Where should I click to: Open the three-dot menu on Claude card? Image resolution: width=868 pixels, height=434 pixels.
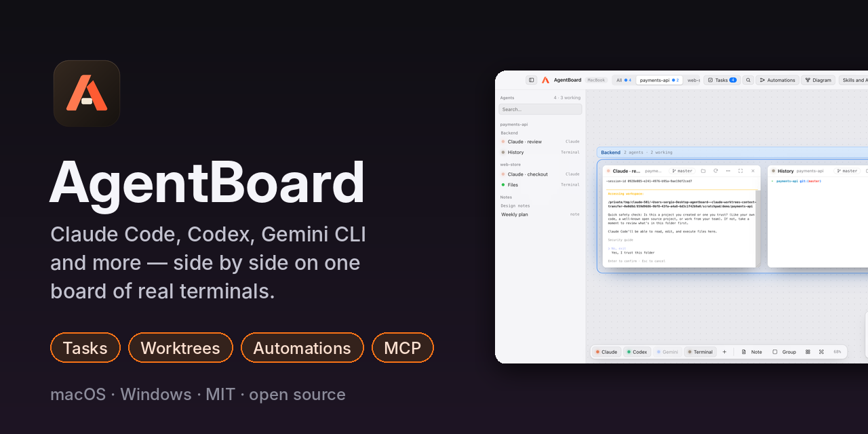728,171
